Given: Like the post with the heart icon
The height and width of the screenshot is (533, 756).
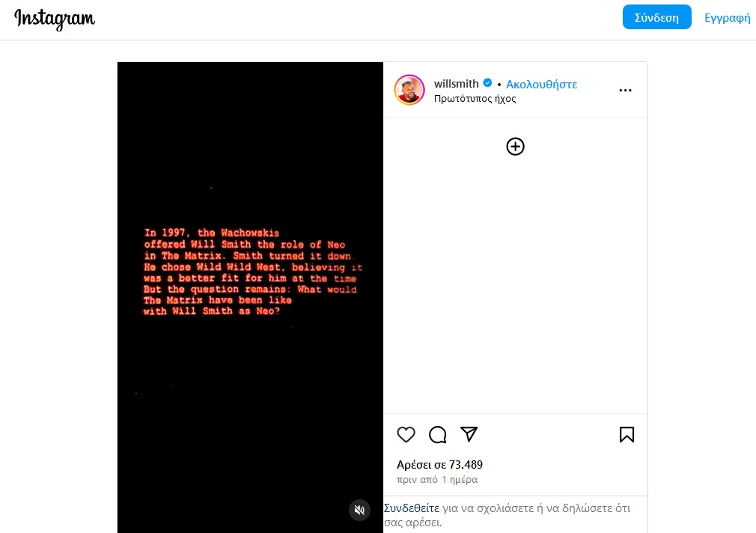Looking at the screenshot, I should coord(406,435).
